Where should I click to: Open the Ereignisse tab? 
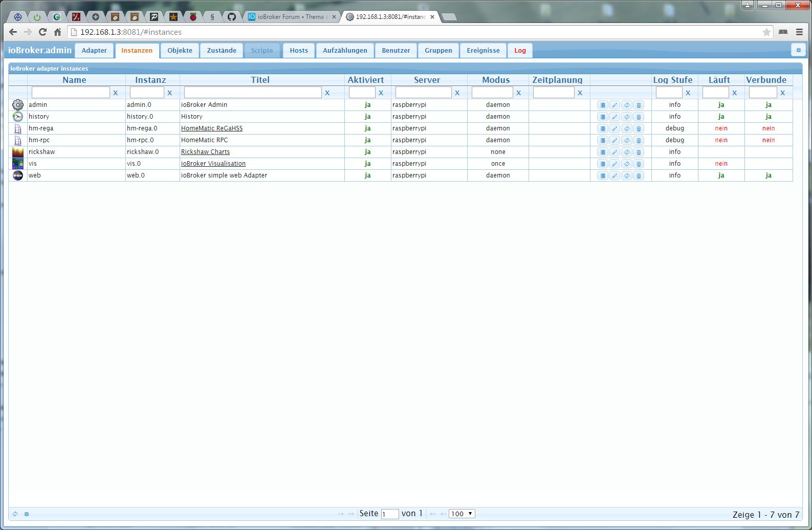pyautogui.click(x=483, y=50)
